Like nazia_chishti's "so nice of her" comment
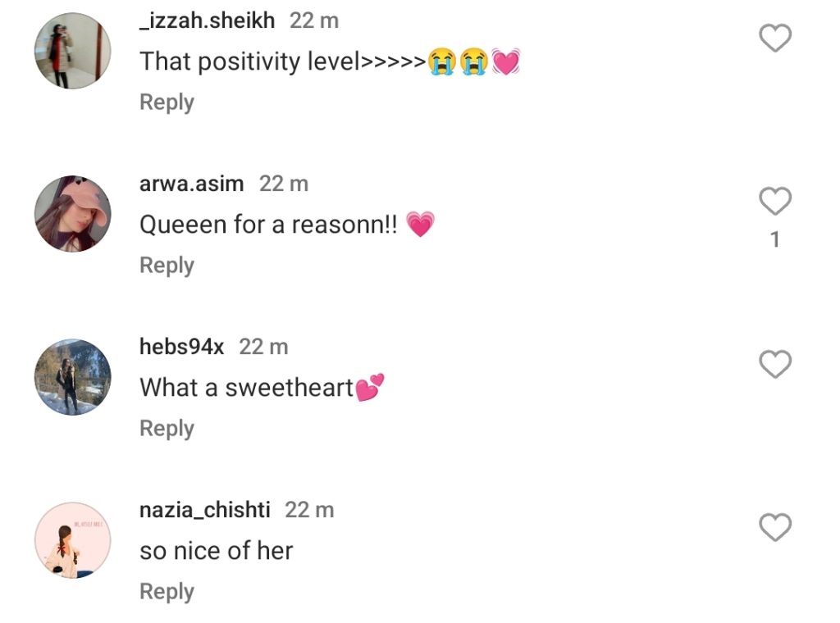840x623 pixels. [x=774, y=527]
